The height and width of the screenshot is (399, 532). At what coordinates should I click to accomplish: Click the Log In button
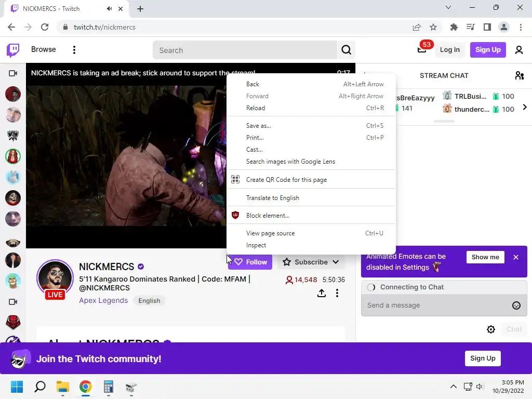[449, 50]
